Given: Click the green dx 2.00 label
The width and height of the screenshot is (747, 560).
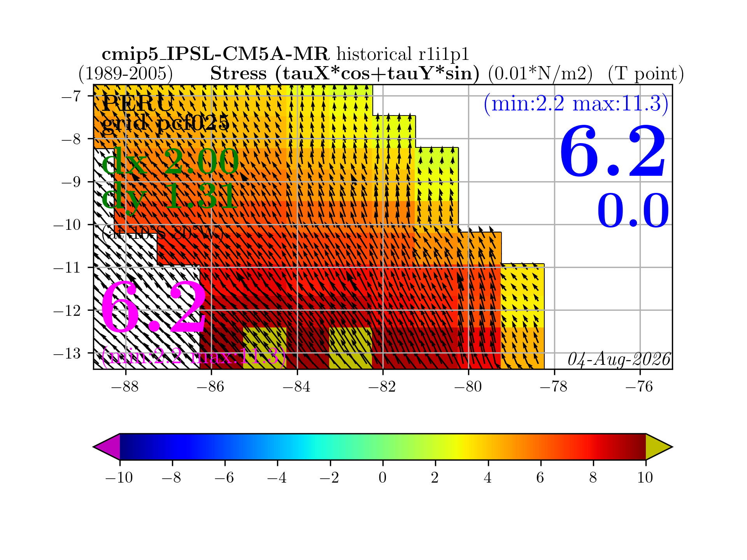Looking at the screenshot, I should tap(170, 162).
